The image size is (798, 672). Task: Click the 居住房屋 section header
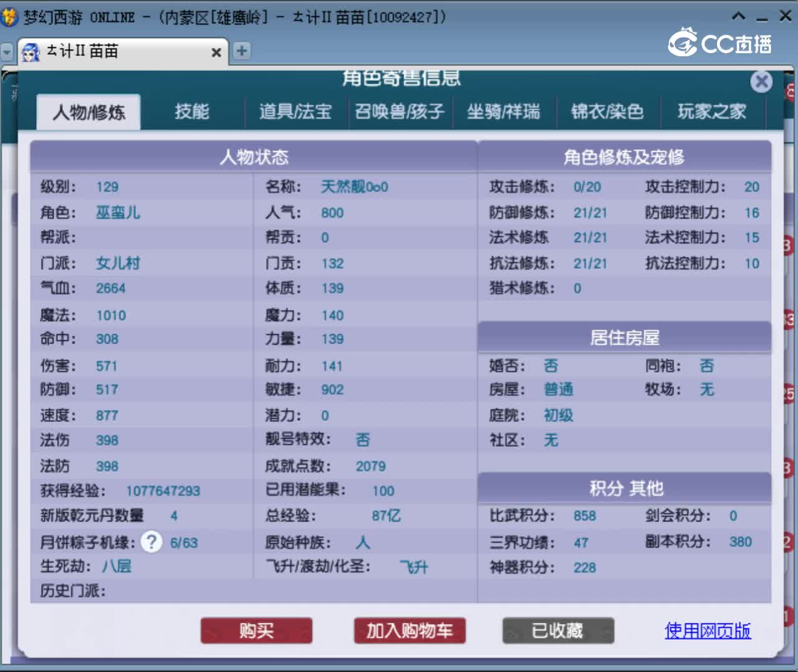625,338
